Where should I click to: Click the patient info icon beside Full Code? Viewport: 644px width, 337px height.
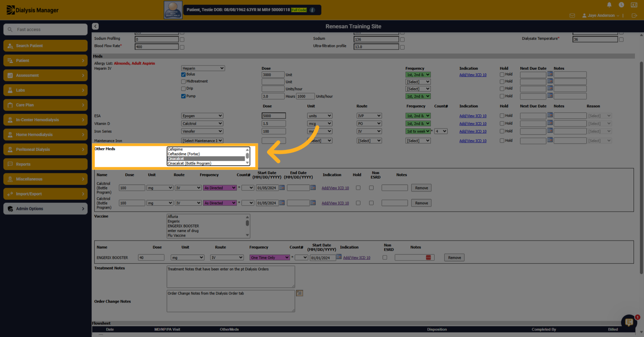312,10
